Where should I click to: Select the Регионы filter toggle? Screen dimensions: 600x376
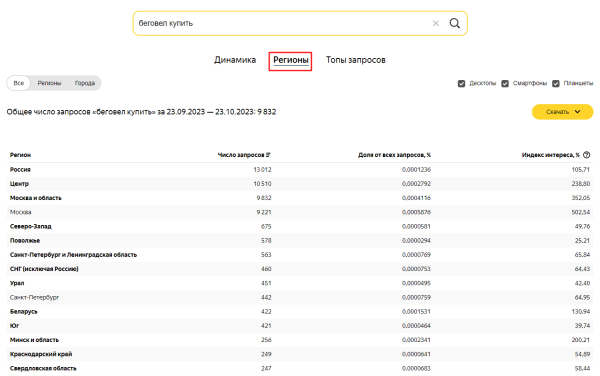pyautogui.click(x=49, y=83)
